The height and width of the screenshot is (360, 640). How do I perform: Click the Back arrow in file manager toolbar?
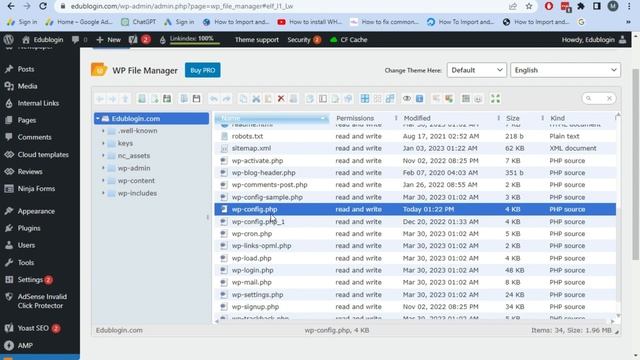pyautogui.click(x=100, y=99)
